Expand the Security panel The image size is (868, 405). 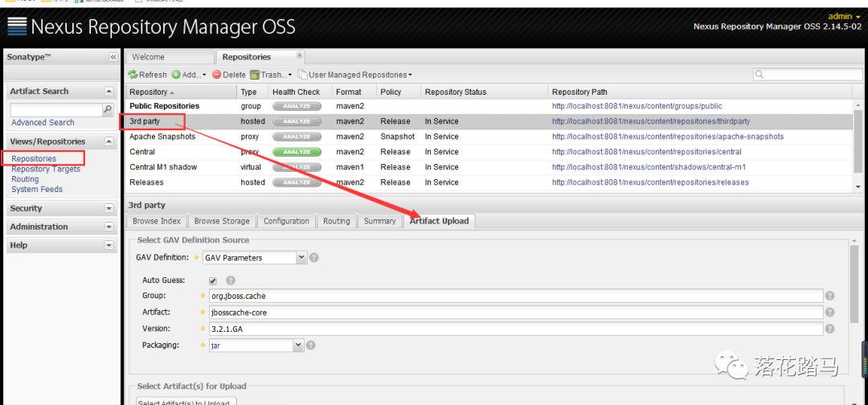(109, 209)
